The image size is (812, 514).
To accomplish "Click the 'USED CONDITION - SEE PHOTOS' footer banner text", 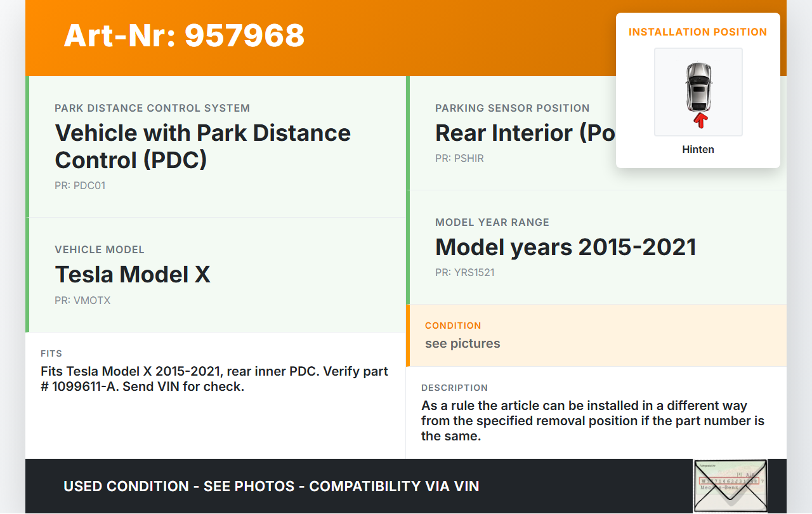I will [x=272, y=486].
